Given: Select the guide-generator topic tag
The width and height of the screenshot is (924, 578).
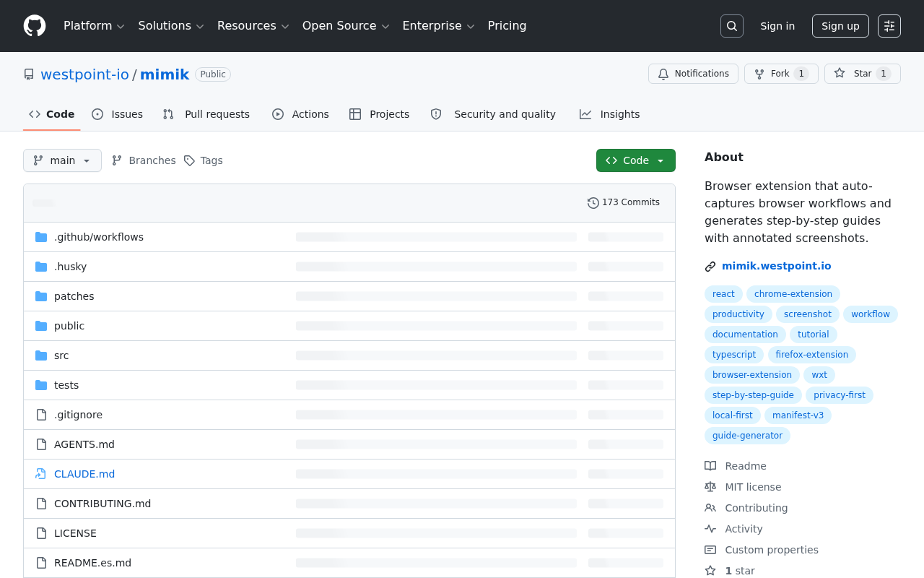Looking at the screenshot, I should point(747,436).
